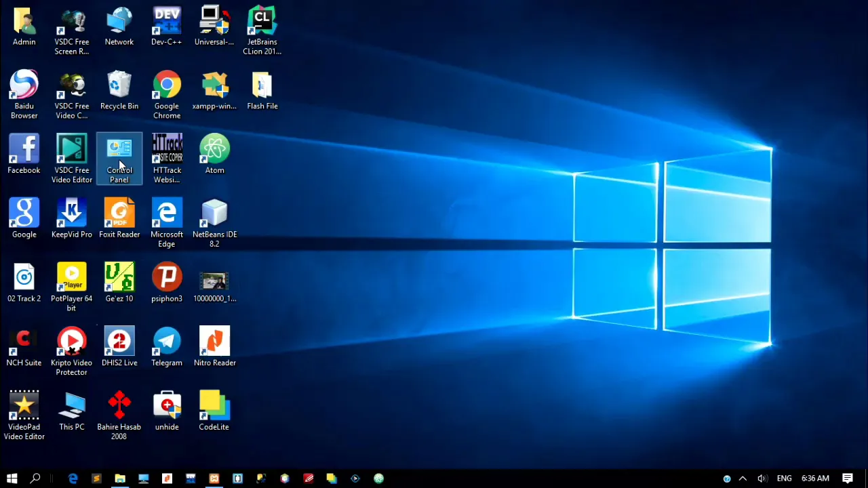
Task: Open Edge from the taskbar
Action: click(73, 479)
